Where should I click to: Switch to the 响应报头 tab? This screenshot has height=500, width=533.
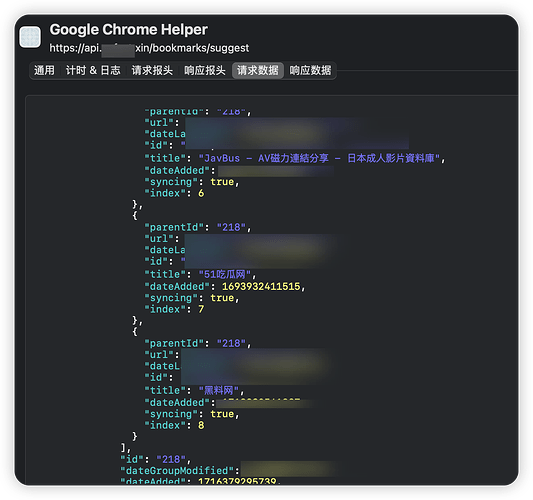pyautogui.click(x=205, y=70)
